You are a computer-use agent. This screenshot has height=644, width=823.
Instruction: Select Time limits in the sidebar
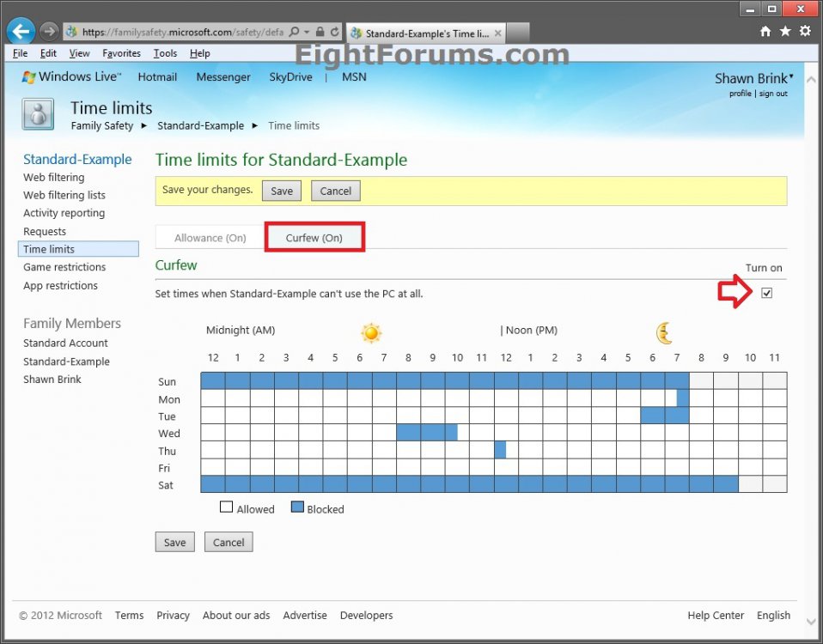tap(78, 249)
